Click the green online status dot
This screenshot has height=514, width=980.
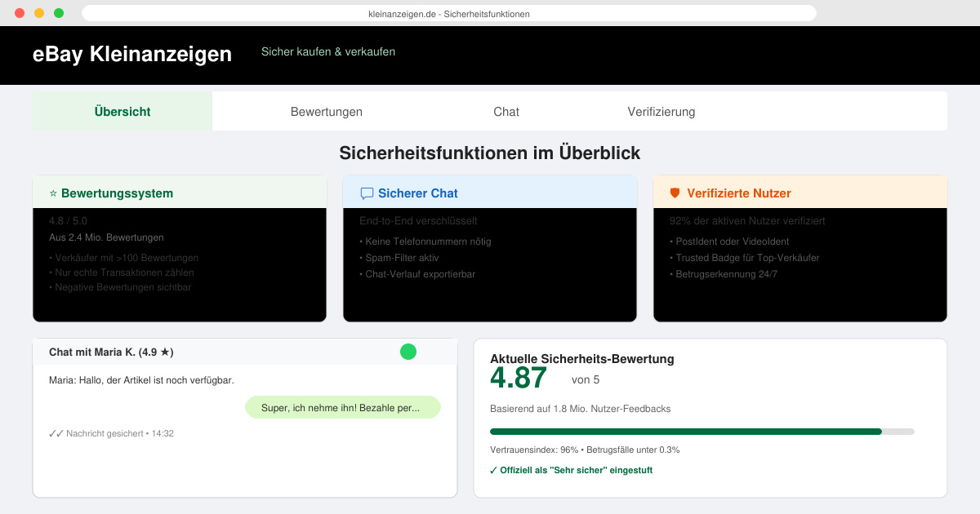(408, 352)
